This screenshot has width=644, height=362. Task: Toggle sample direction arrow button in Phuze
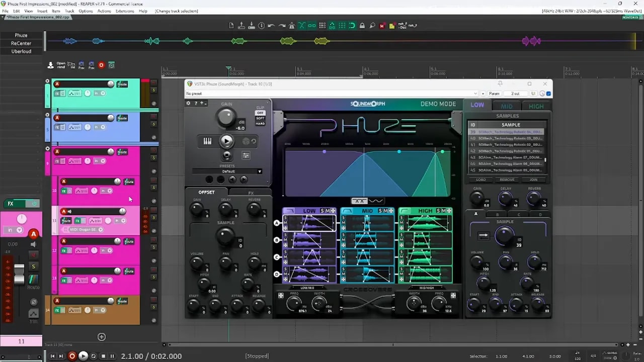pyautogui.click(x=484, y=235)
